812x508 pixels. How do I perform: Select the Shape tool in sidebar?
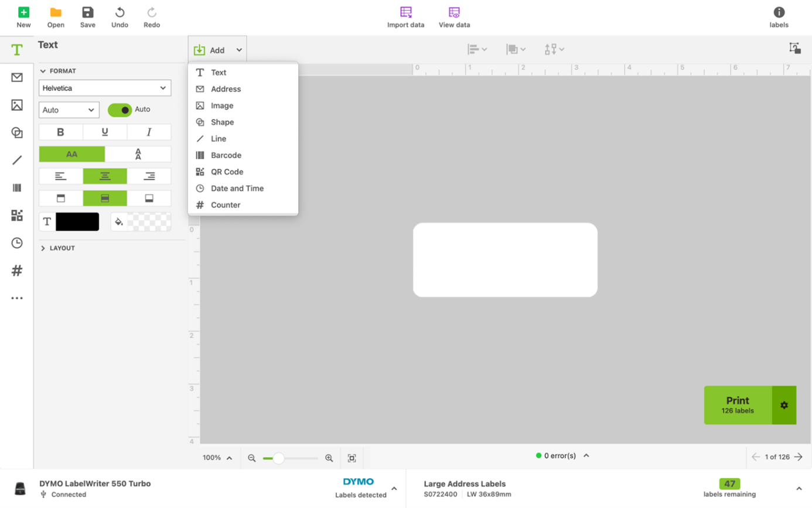pos(17,132)
